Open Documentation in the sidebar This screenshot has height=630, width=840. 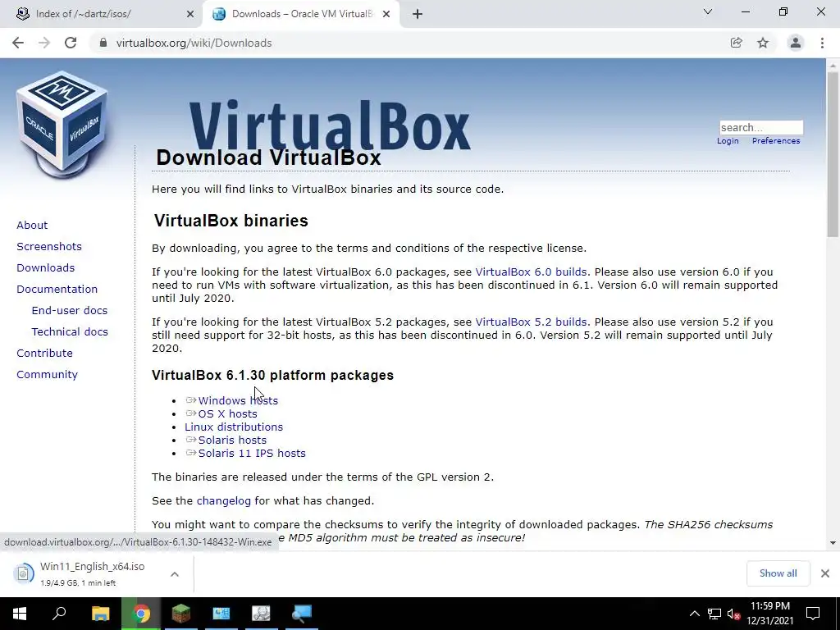pyautogui.click(x=57, y=290)
